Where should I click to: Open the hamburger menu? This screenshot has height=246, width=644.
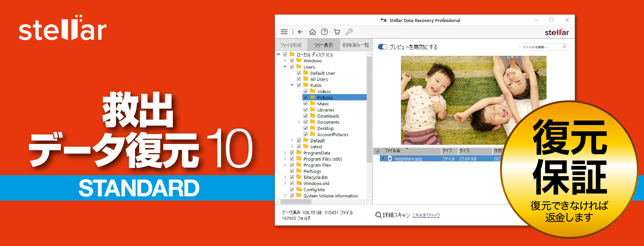pos(284,32)
